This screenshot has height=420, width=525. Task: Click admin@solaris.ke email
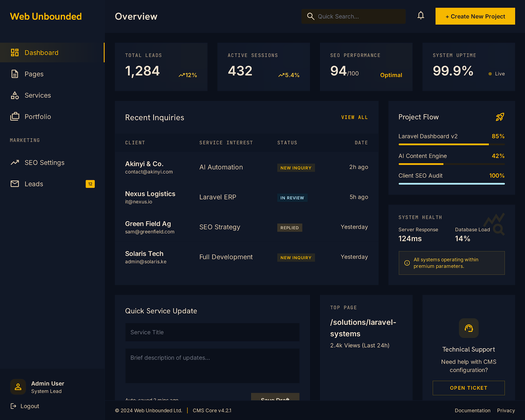click(146, 262)
